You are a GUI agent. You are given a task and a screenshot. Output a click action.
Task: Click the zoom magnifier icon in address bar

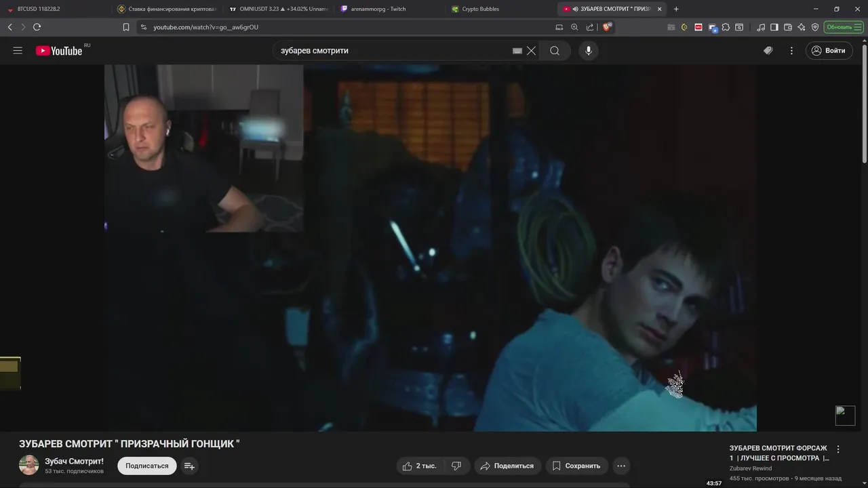tap(574, 27)
